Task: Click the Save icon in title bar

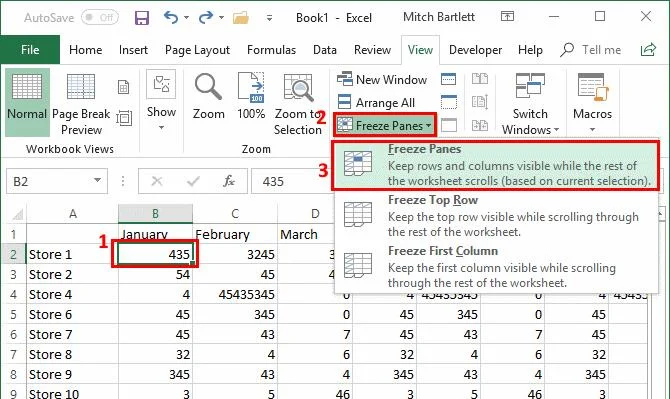Action: point(141,18)
